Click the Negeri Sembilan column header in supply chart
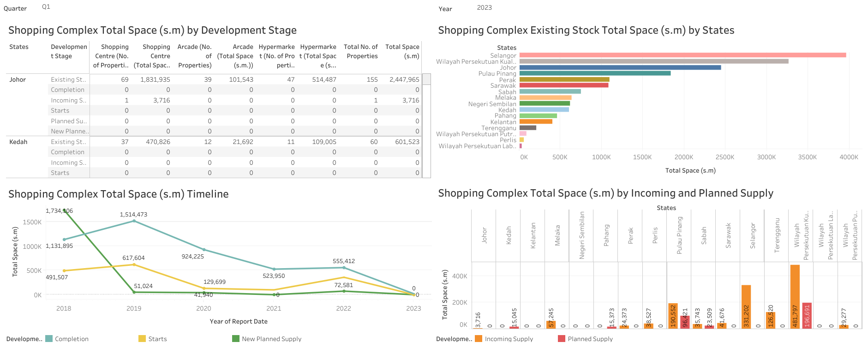Image resolution: width=868 pixels, height=348 pixels. [581, 235]
